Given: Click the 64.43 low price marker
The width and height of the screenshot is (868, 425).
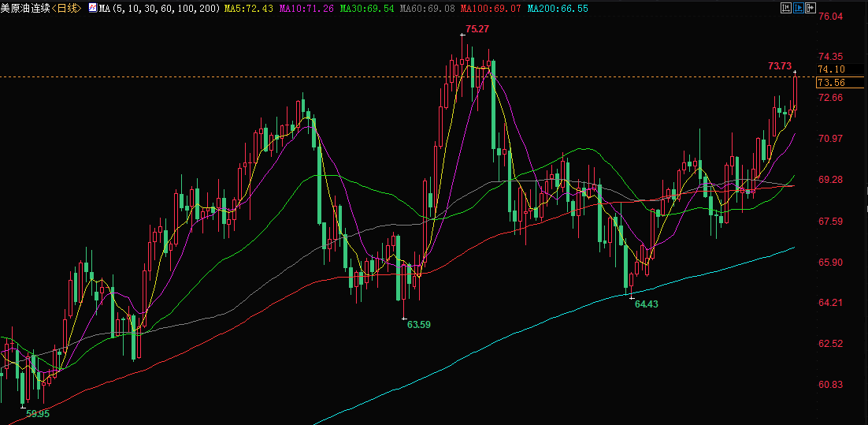Looking at the screenshot, I should pos(646,304).
